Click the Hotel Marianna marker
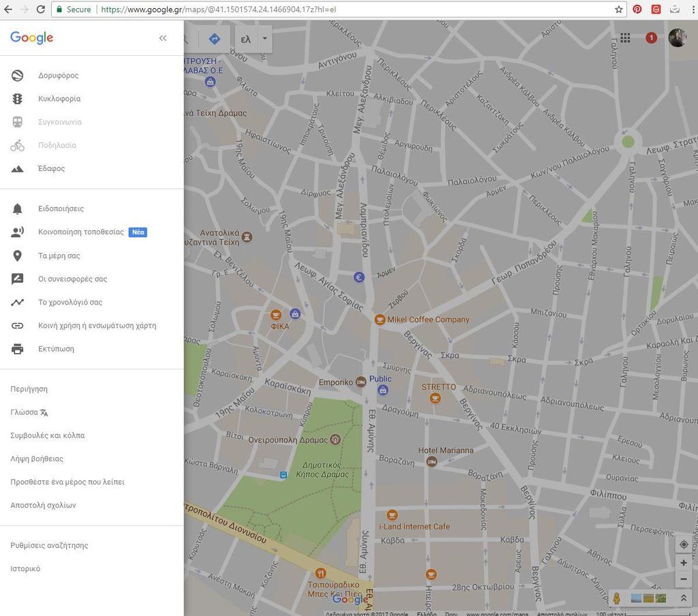The height and width of the screenshot is (616, 698). click(431, 462)
